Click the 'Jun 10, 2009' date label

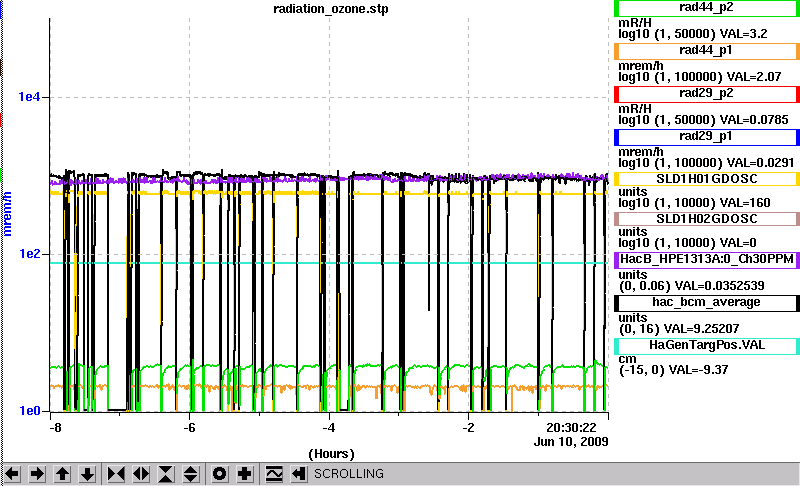point(571,442)
